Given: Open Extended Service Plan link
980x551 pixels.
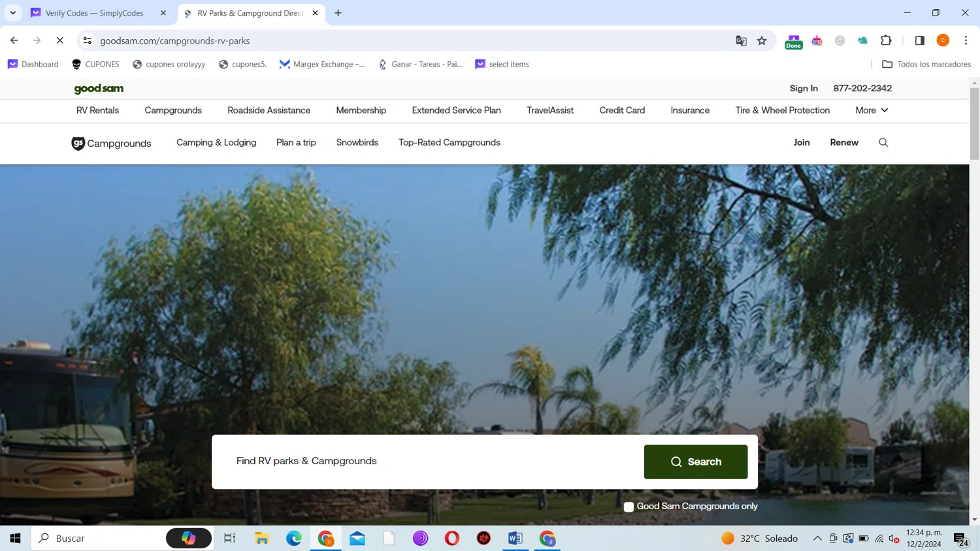Looking at the screenshot, I should [457, 110].
